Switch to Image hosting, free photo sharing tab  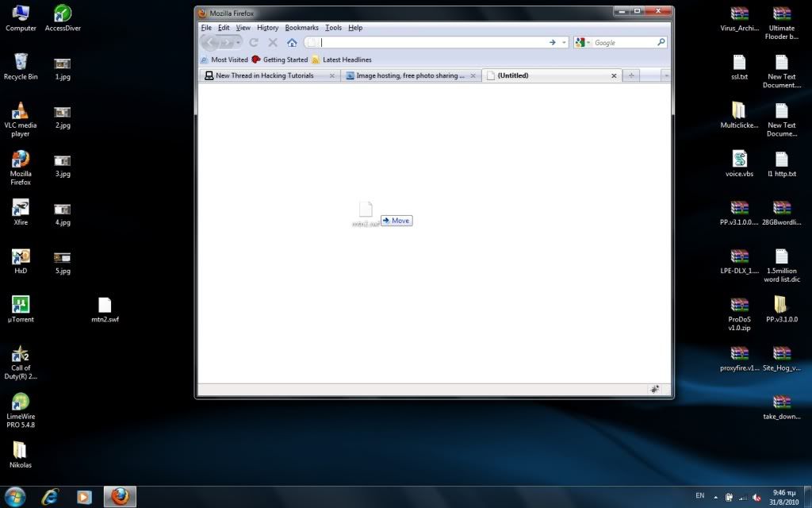coord(412,75)
